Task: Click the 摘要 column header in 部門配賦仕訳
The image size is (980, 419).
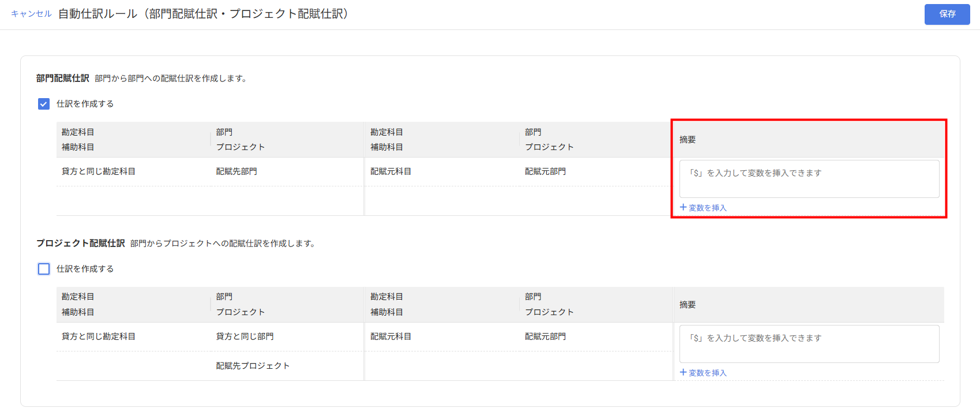Action: pyautogui.click(x=688, y=140)
